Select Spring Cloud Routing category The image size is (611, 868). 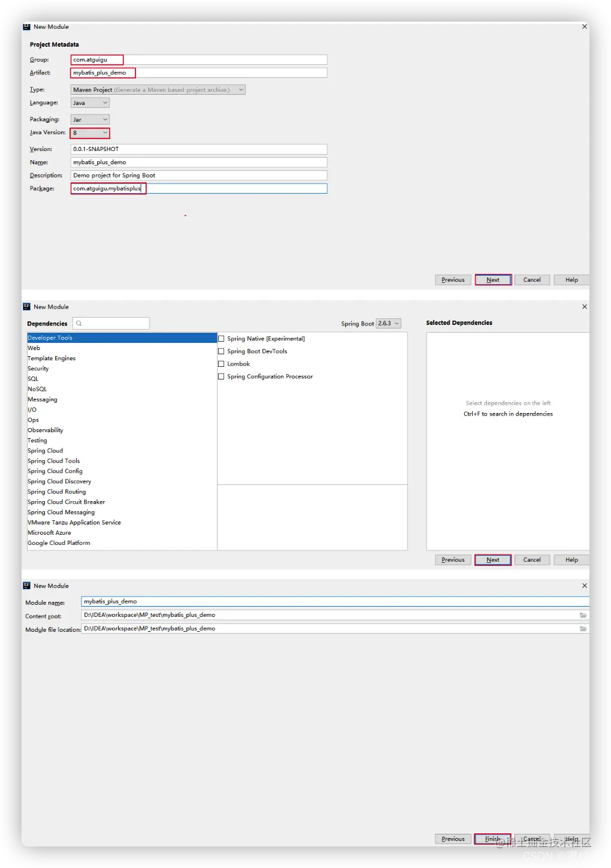[122, 492]
